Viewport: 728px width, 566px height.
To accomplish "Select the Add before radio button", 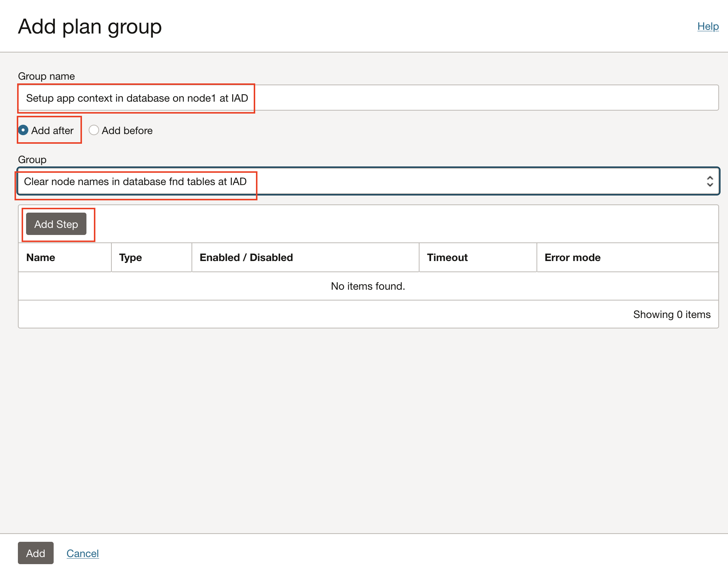I will (94, 130).
